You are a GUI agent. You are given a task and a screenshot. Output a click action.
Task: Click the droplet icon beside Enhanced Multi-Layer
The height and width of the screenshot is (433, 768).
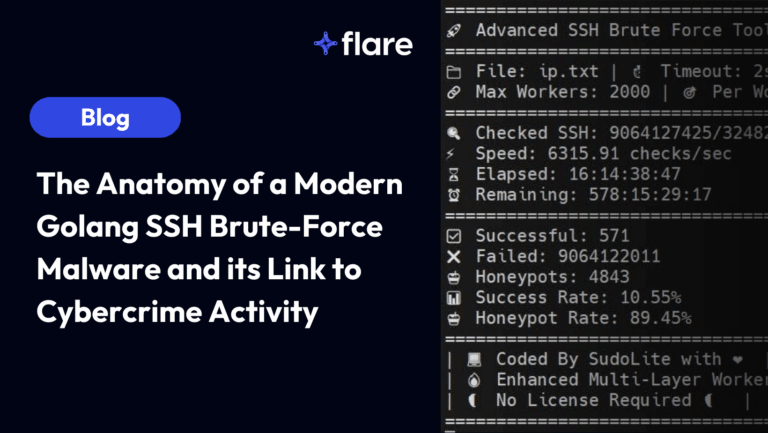tap(474, 379)
